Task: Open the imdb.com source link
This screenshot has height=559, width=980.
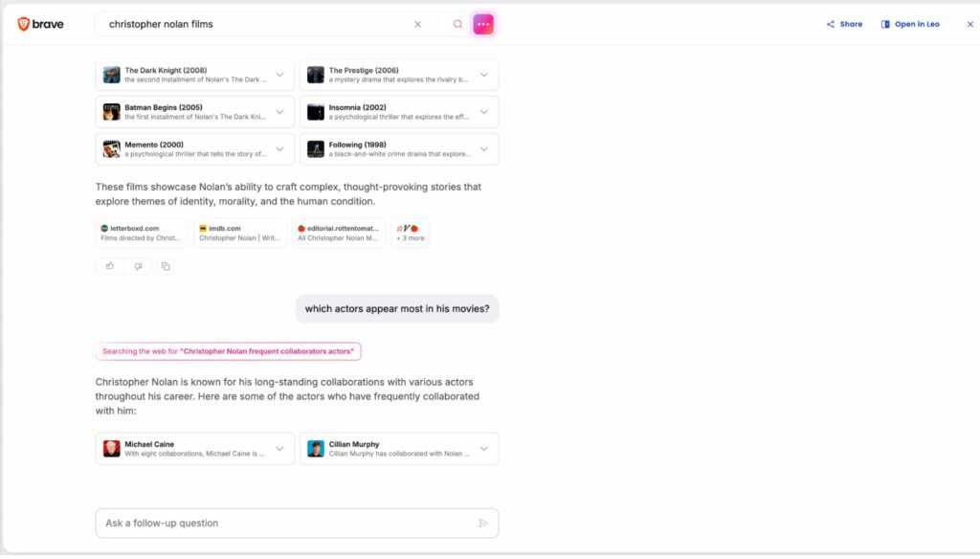Action: (240, 234)
